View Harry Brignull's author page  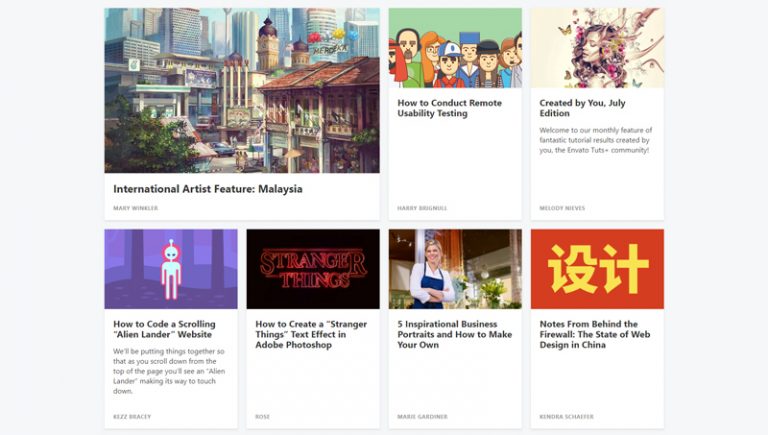pos(422,208)
